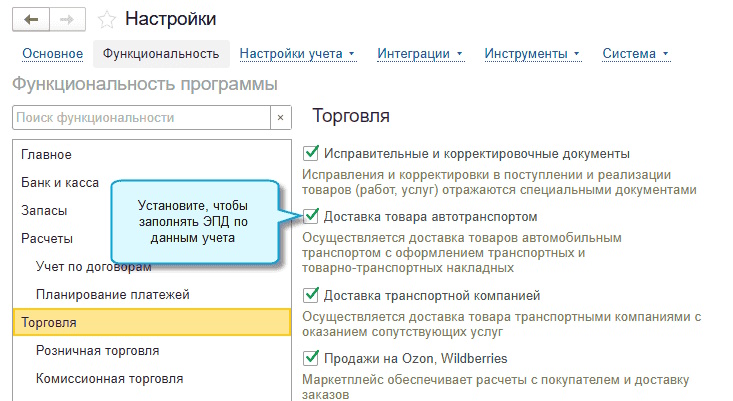
Task: Expand the Система dropdown menu
Action: (636, 54)
